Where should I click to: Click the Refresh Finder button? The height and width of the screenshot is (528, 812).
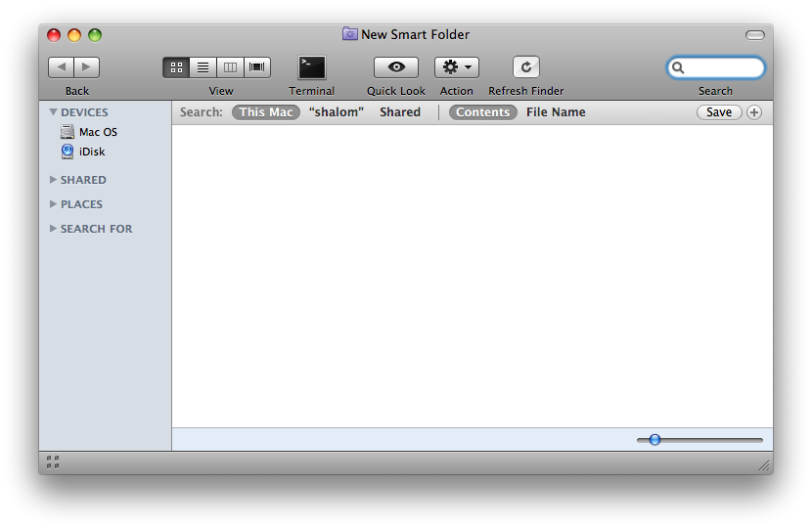coord(526,67)
